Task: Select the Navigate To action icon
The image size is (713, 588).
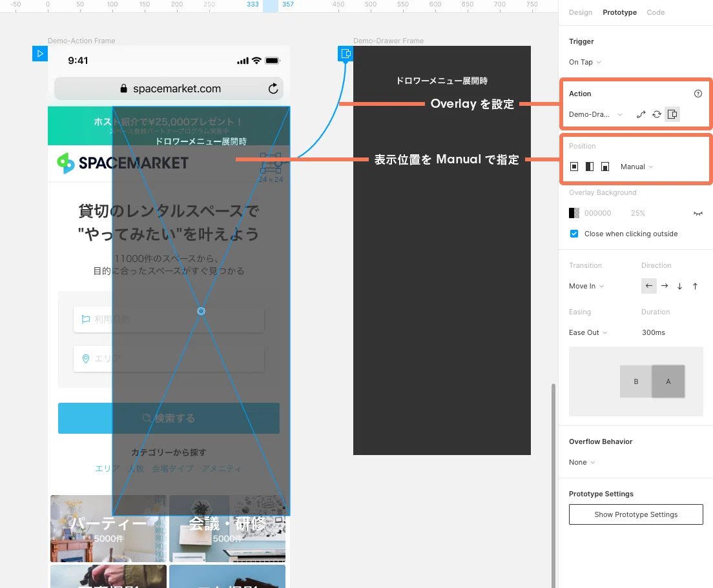Action: [641, 114]
